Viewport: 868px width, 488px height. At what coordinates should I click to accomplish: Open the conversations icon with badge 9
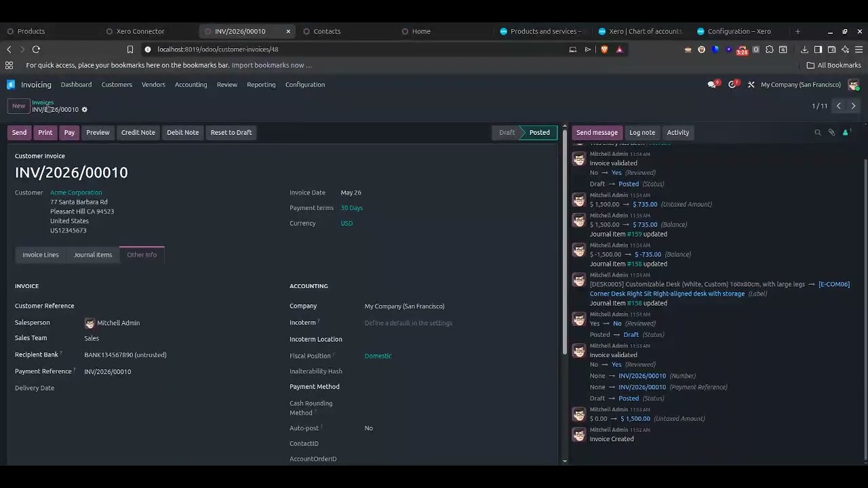pos(713,85)
